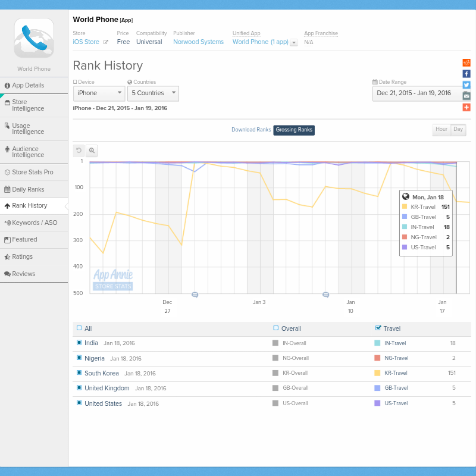This screenshot has width=476, height=476.
Task: Click the yellow KR-Travel color swatch
Action: (377, 373)
